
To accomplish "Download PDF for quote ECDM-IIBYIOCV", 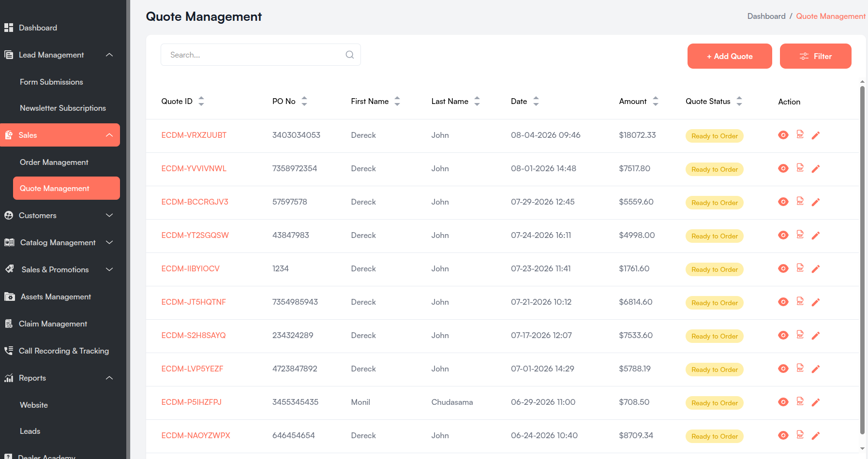I will 800,268.
